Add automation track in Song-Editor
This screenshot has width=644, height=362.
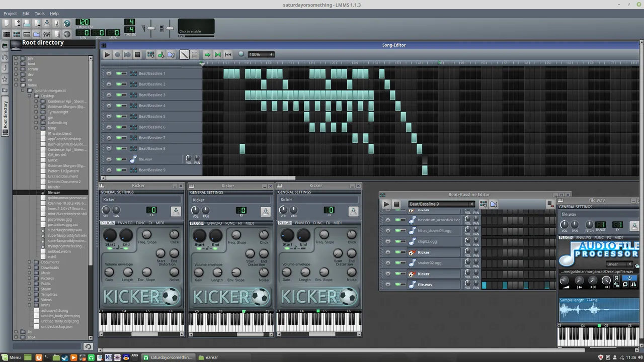coord(171,54)
